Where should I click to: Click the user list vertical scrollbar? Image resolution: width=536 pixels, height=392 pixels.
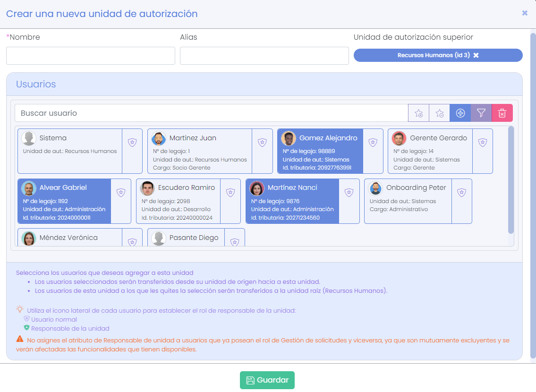click(x=510, y=179)
